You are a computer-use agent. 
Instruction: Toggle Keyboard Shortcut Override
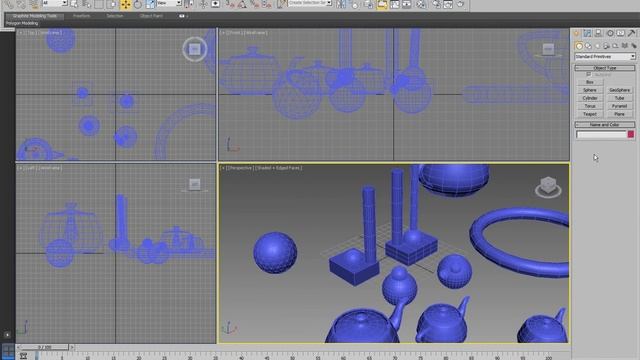click(216, 4)
